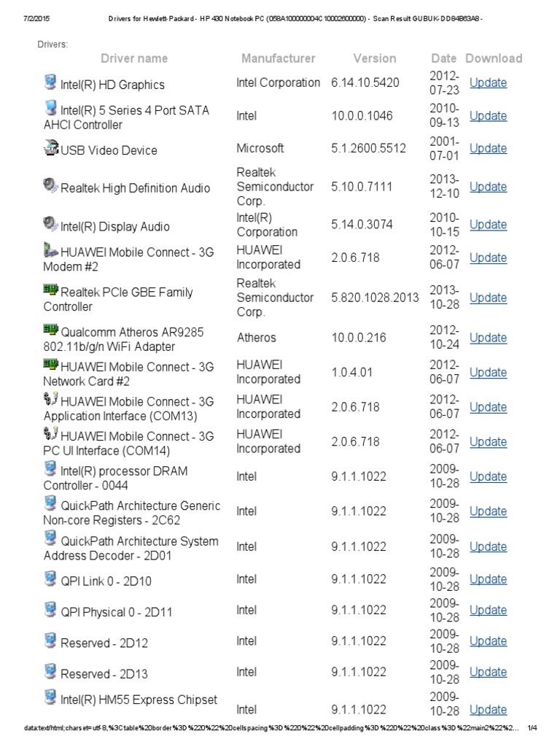The image size is (560, 747).
Task: Click Update for Reserved - 2D13 device
Action: 488,672
